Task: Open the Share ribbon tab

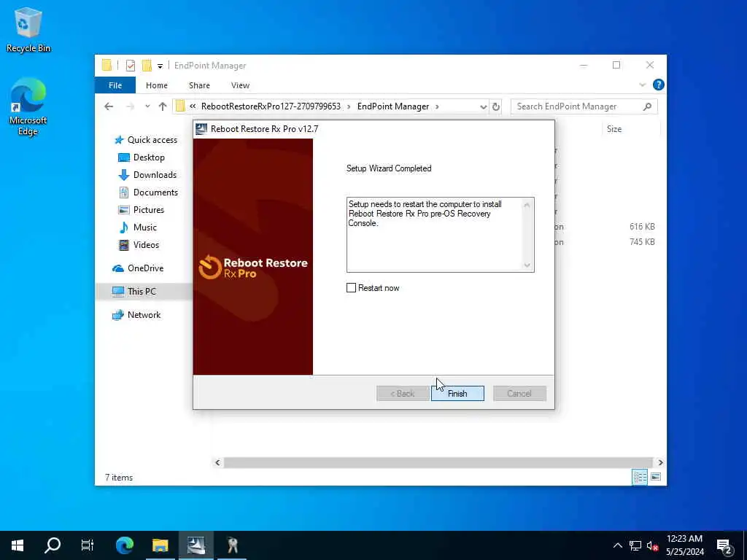Action: click(x=199, y=85)
